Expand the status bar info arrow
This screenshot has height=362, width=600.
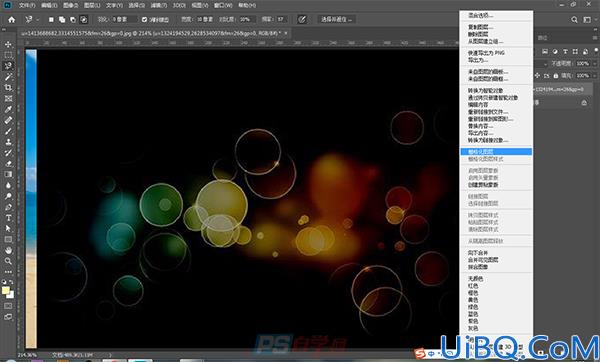(111, 355)
